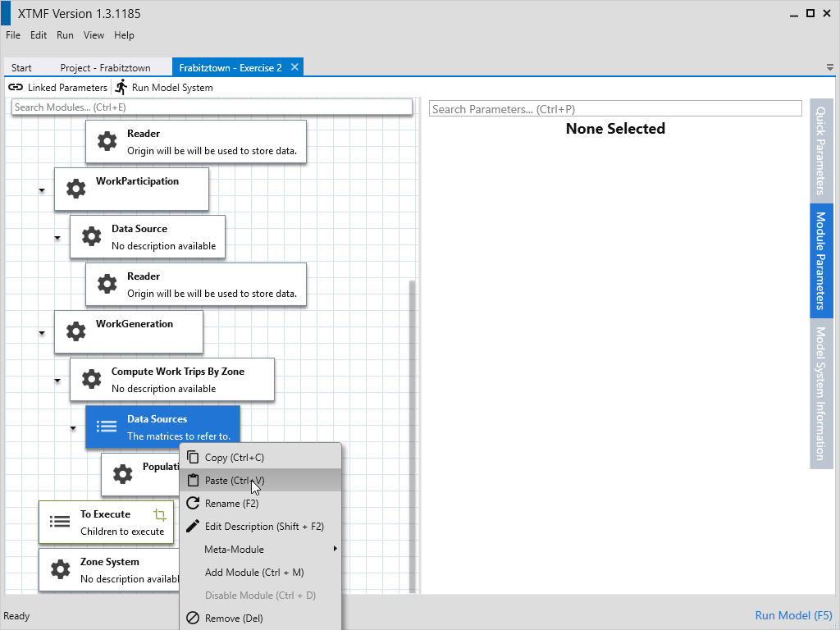This screenshot has height=630, width=840.
Task: Switch to the Project - Frabitztown tab
Action: pos(98,68)
